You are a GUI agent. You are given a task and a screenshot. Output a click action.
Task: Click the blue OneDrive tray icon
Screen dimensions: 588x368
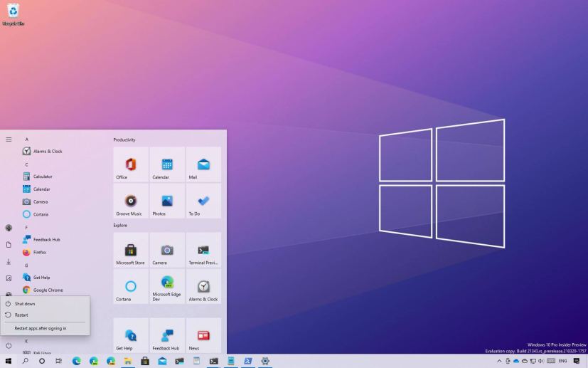click(x=516, y=362)
